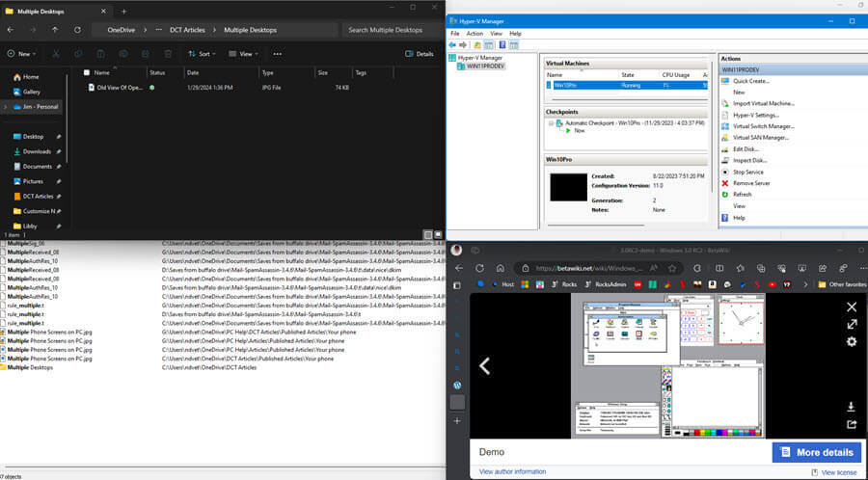Open the WordPress sidebar icon
This screenshot has width=868, height=480.
[x=457, y=385]
